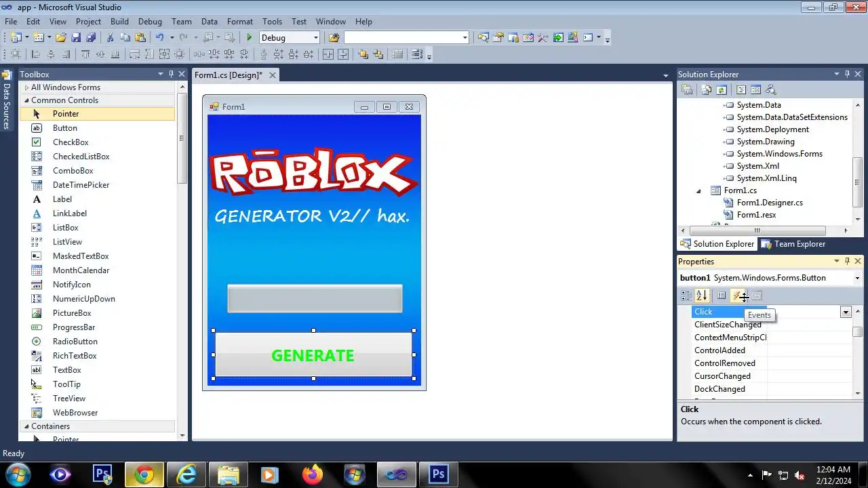The width and height of the screenshot is (868, 488).
Task: Click Show All Files in Solution Explorer
Action: tap(707, 89)
